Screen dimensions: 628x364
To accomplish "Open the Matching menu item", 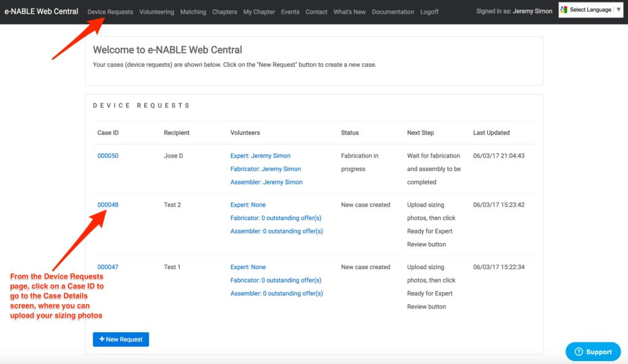I will [193, 12].
